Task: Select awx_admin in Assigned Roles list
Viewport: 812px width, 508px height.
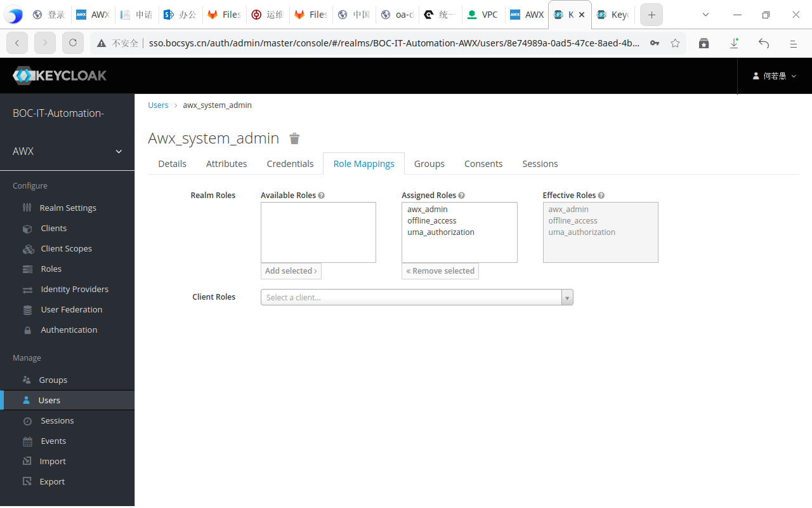Action: tap(428, 210)
